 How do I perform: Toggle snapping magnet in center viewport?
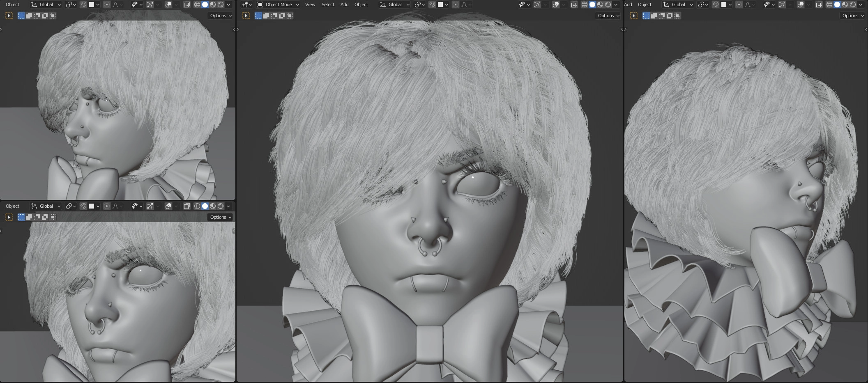point(432,5)
